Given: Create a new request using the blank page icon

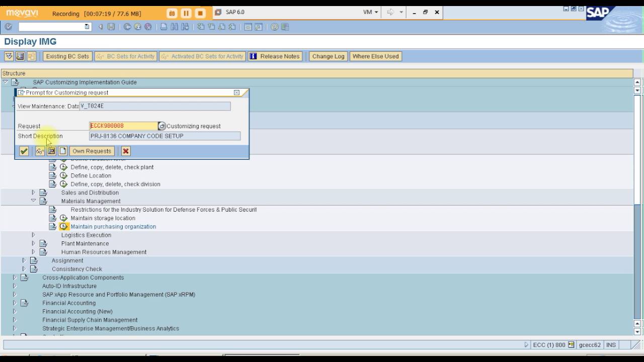Looking at the screenshot, I should [x=63, y=151].
